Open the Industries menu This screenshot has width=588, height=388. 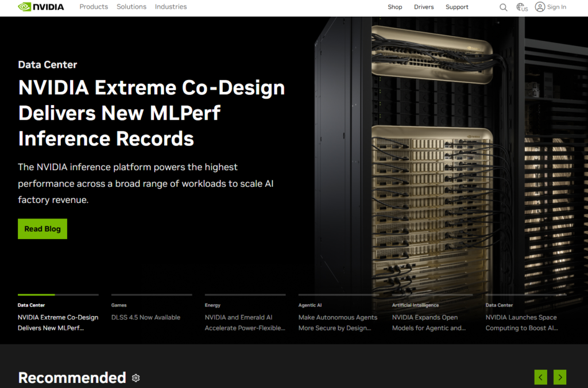pyautogui.click(x=171, y=7)
